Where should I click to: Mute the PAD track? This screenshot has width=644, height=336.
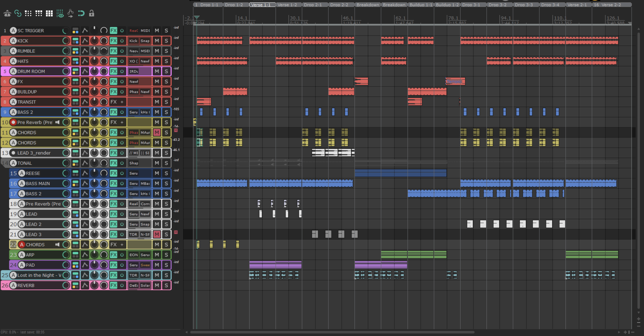157,265
